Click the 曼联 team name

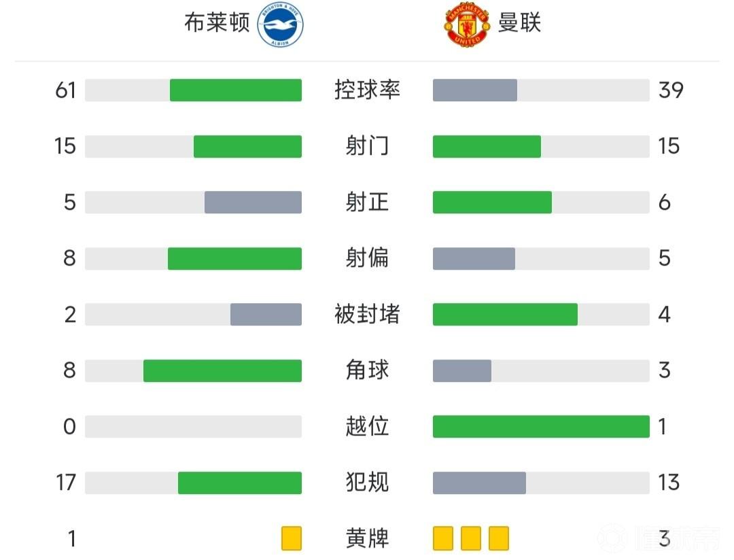click(x=520, y=23)
